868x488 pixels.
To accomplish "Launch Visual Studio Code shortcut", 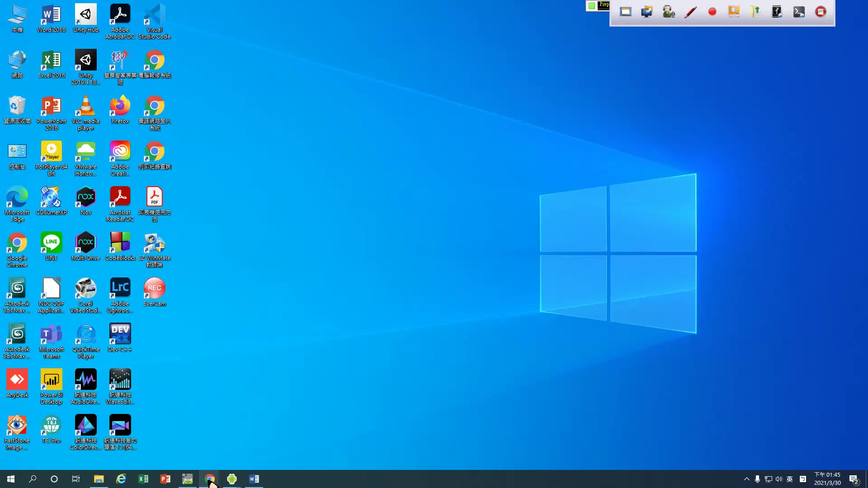I will pos(154,22).
